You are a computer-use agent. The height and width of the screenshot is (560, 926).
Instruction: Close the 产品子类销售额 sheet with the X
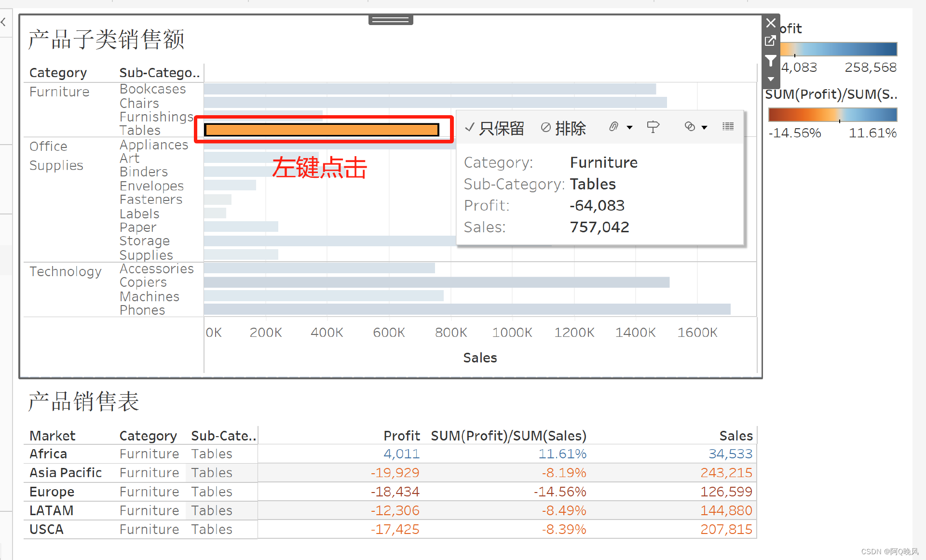[771, 23]
